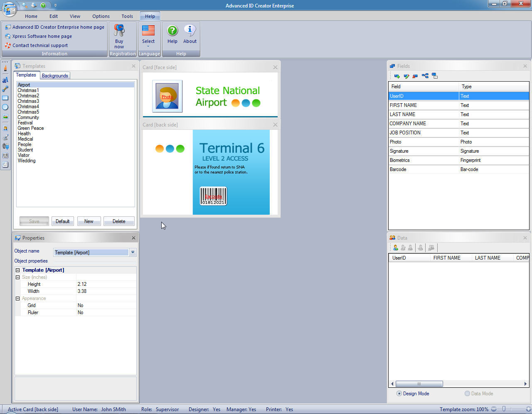This screenshot has width=532, height=414.
Task: Click the field hierarchy tree icon in Fields toolbar
Action: pos(425,76)
